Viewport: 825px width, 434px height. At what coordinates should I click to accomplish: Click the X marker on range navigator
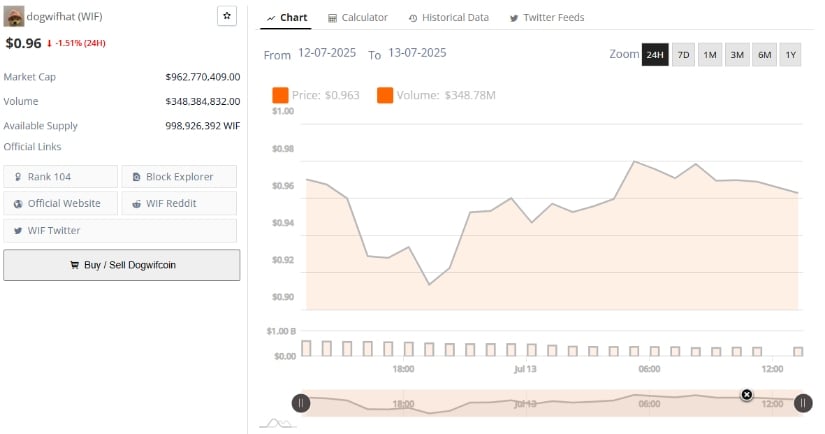(x=747, y=395)
